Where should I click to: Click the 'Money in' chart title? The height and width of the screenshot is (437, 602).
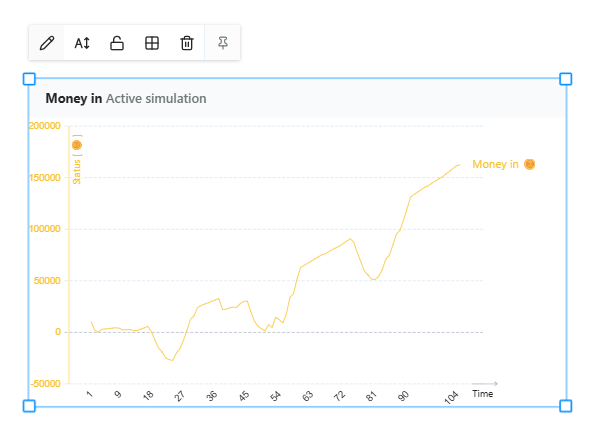pyautogui.click(x=73, y=99)
